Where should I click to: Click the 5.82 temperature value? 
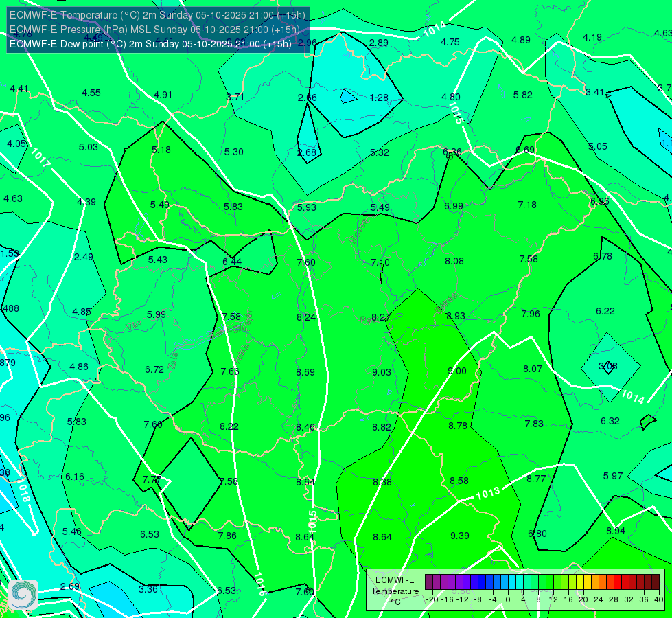pos(523,95)
